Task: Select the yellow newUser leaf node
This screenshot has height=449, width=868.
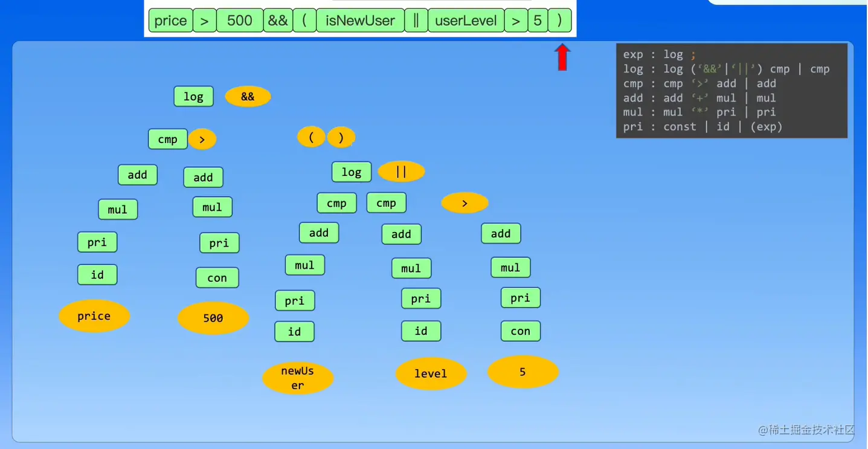Action: [298, 377]
